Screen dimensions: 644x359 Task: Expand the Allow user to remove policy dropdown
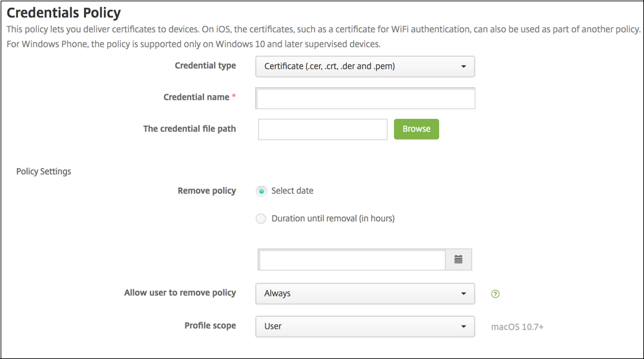click(x=365, y=293)
